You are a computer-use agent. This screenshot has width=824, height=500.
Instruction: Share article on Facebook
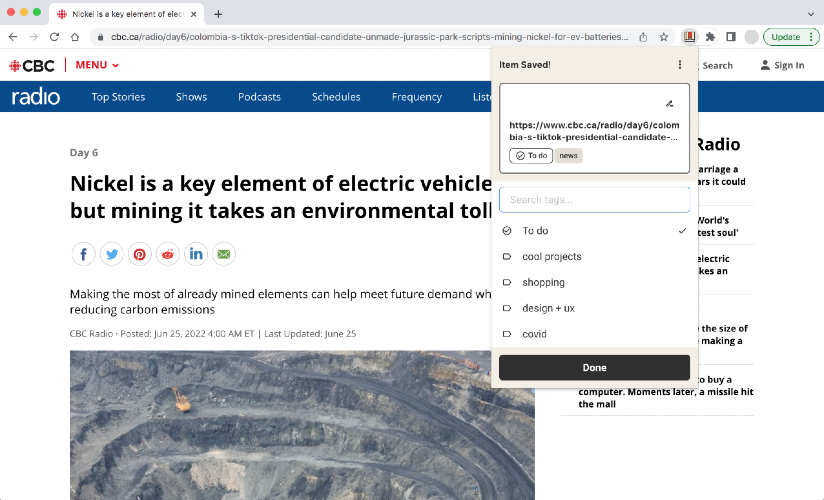click(84, 254)
